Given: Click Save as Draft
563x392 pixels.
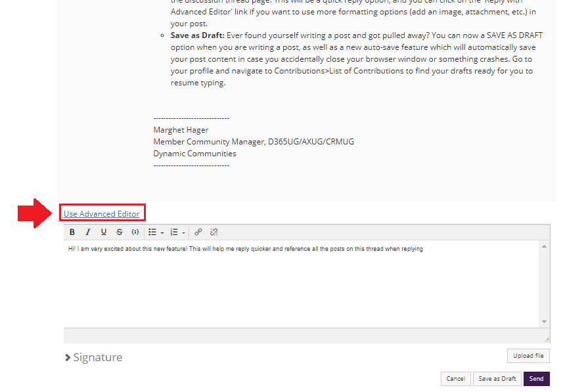Looking at the screenshot, I should click(497, 379).
